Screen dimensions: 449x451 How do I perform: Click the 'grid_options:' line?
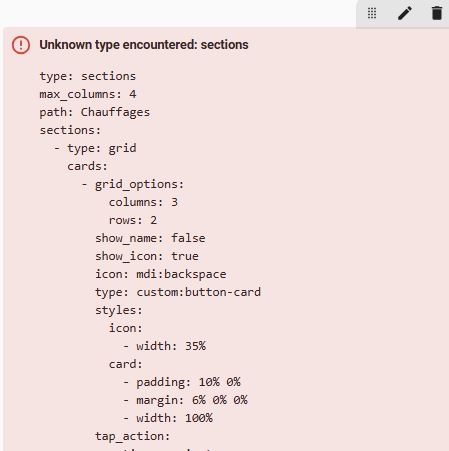click(133, 184)
